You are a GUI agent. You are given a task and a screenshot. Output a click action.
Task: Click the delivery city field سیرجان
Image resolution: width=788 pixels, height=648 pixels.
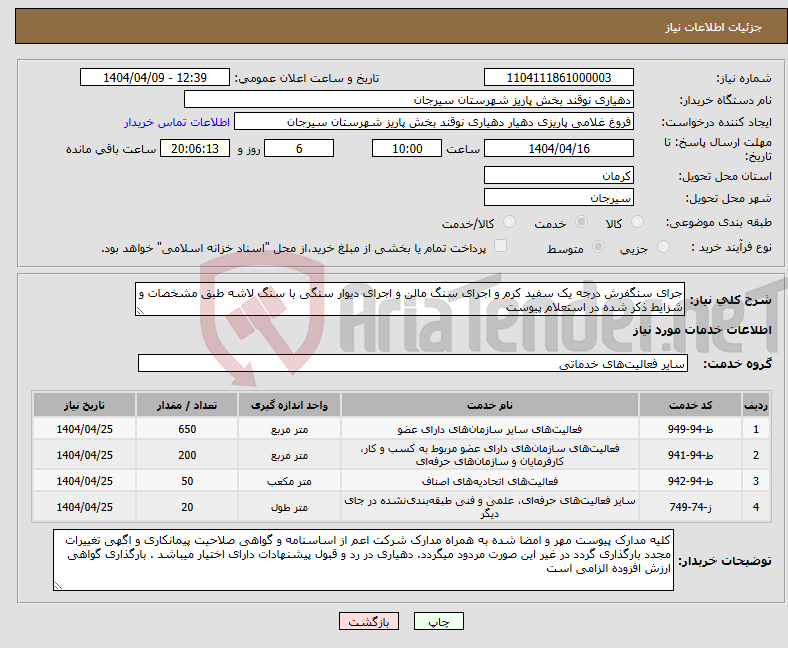point(559,197)
